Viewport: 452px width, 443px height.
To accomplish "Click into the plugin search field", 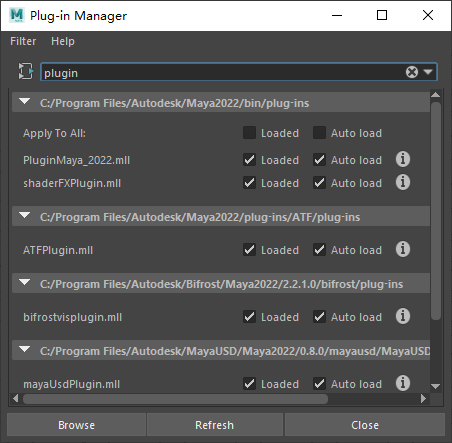I will (x=223, y=72).
